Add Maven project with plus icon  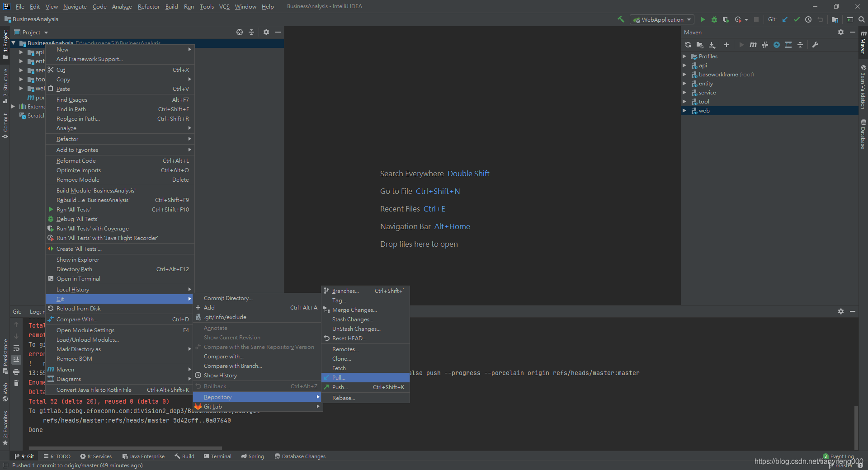[x=726, y=45]
